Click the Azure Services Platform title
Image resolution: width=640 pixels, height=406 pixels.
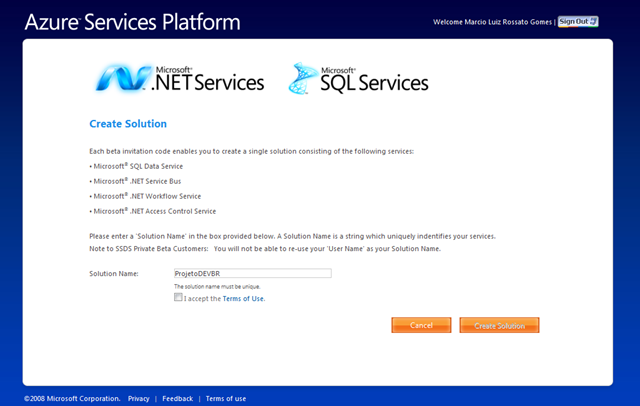point(133,22)
